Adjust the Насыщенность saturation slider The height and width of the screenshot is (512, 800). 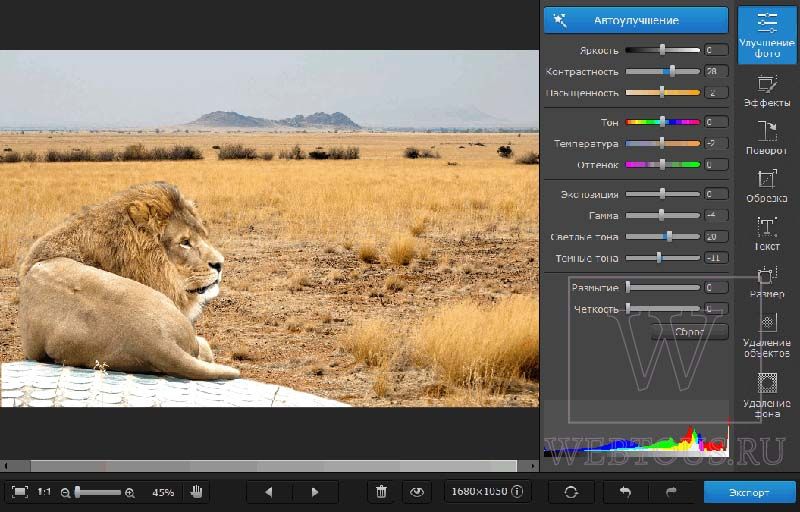point(663,93)
